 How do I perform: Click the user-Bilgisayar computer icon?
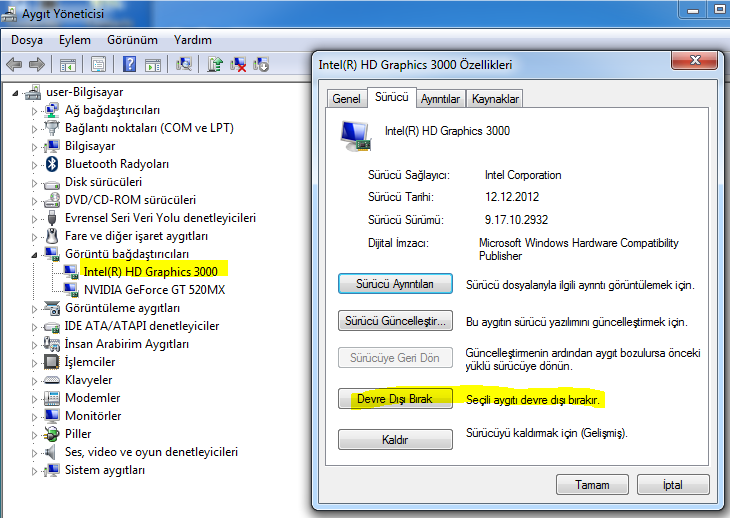(x=34, y=92)
